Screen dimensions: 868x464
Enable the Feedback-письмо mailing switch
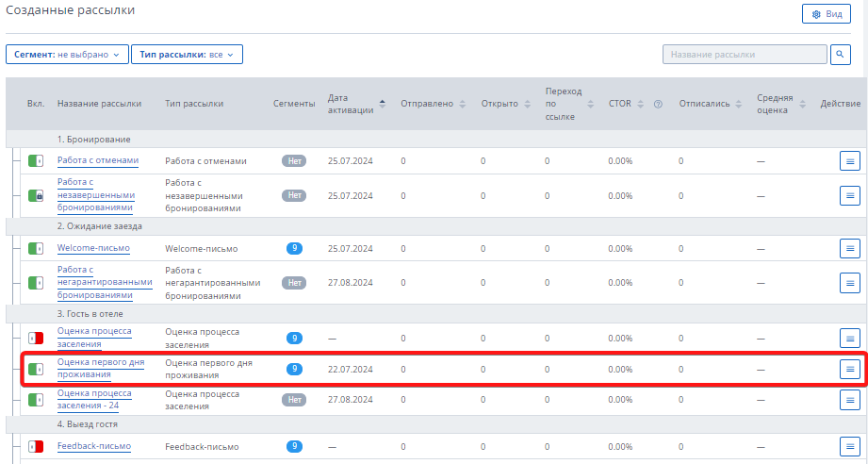click(36, 446)
